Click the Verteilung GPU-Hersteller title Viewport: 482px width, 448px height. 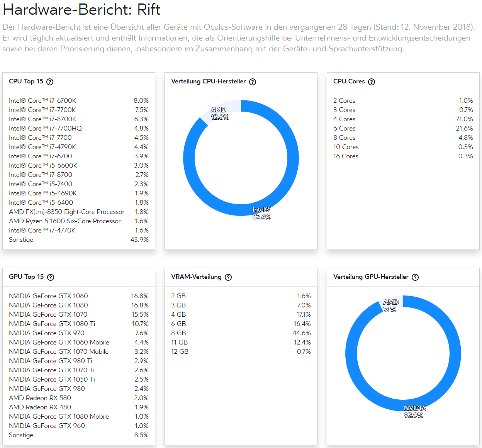[371, 277]
